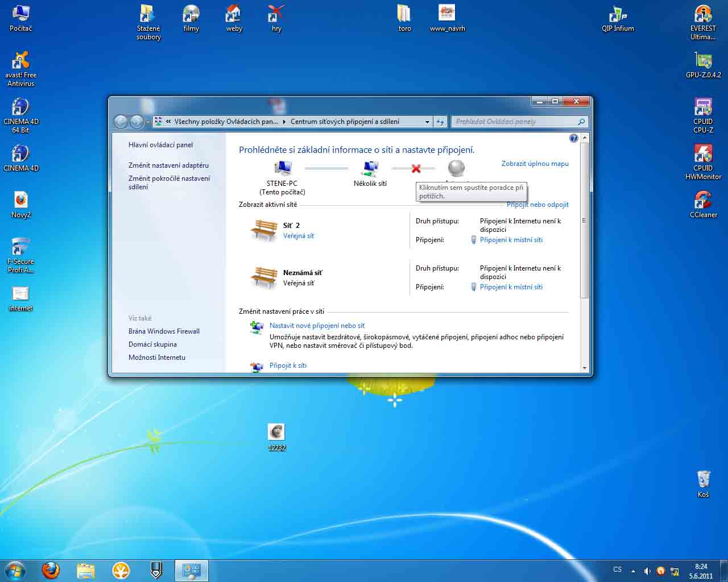728x582 pixels.
Task: Open recent pages dropdown next to nav arrows
Action: [148, 122]
